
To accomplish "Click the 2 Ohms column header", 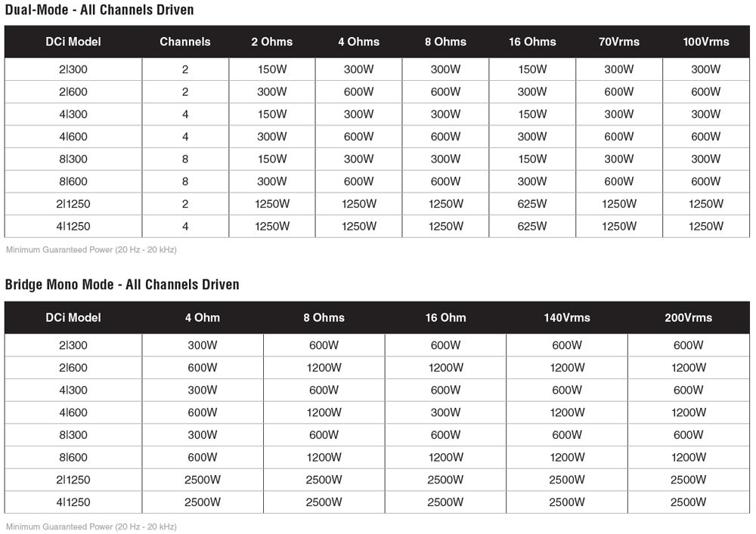I will point(272,42).
